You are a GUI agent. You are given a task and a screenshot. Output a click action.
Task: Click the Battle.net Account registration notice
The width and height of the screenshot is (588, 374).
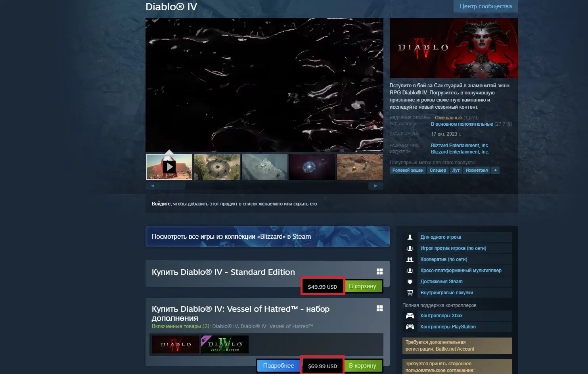coord(457,345)
